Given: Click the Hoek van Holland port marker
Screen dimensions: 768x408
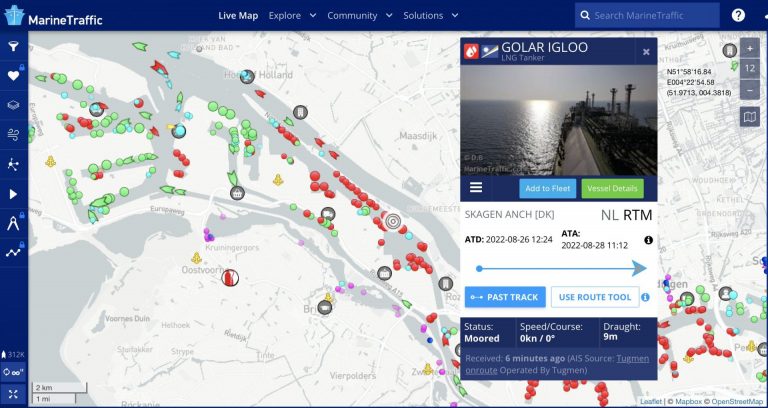Looking at the screenshot, I should [247, 76].
